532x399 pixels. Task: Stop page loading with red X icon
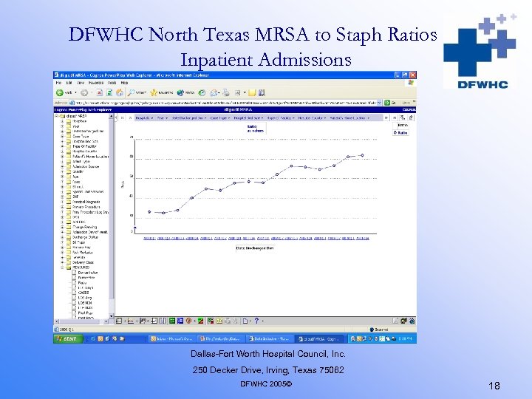tap(99, 92)
